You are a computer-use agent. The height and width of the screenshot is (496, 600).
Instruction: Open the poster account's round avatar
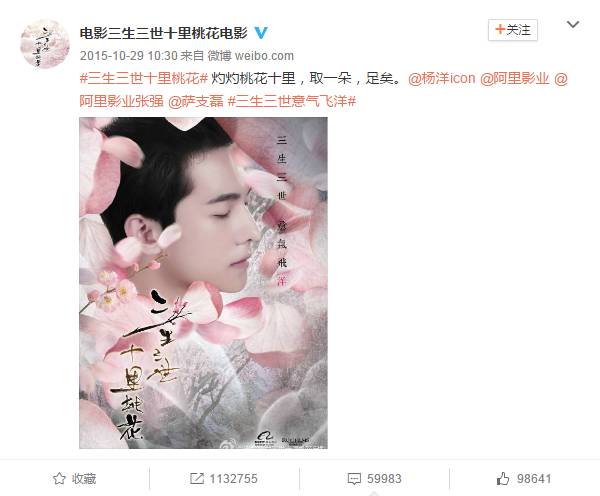click(45, 44)
